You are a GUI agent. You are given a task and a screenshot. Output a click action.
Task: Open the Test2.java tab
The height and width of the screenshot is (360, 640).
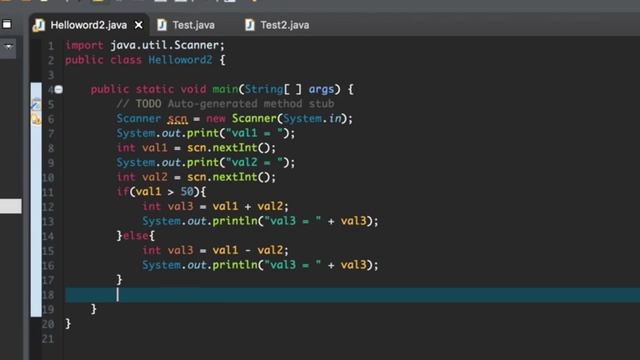coord(284,25)
